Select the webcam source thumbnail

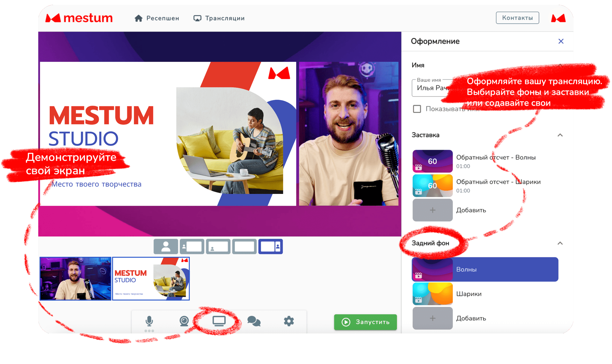pyautogui.click(x=75, y=279)
